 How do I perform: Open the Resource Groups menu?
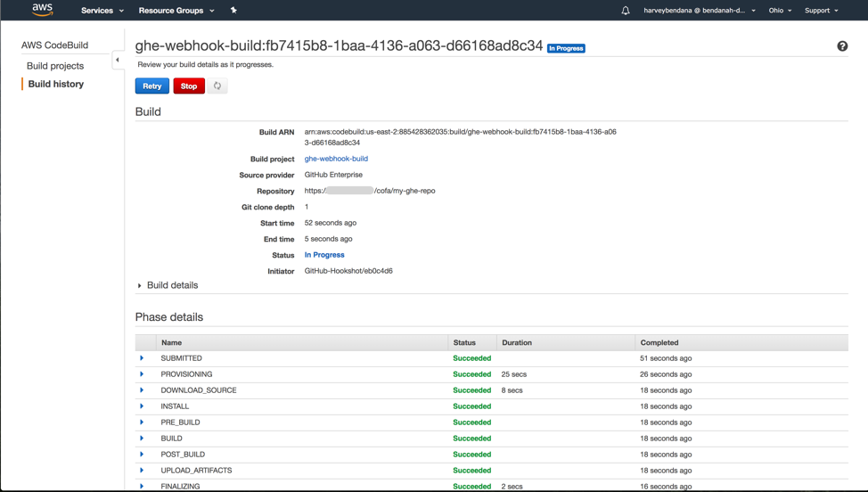[176, 10]
